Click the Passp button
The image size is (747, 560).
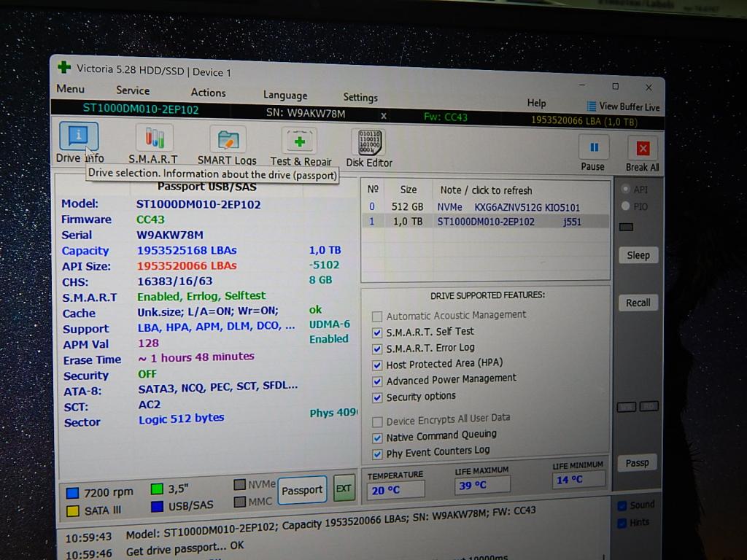[637, 463]
